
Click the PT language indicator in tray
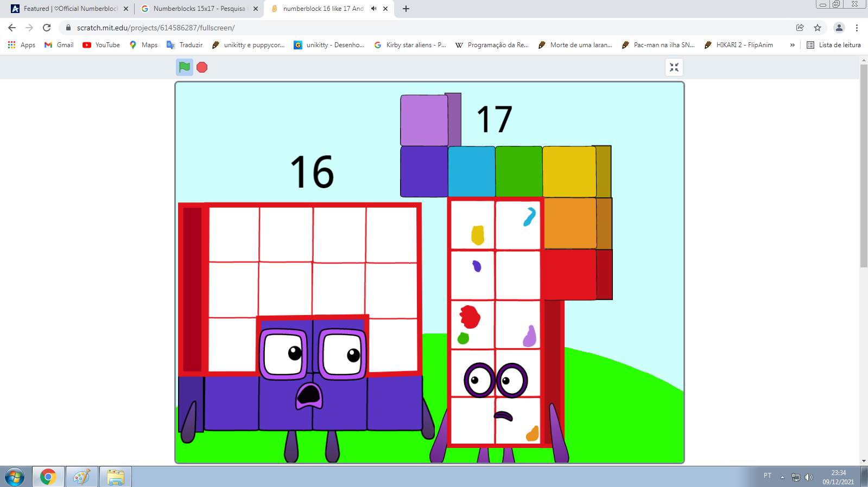768,476
